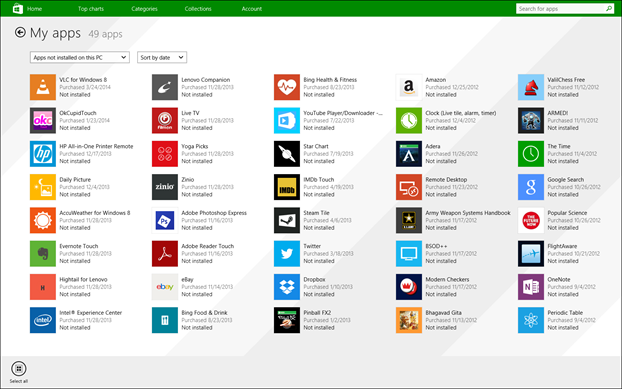The image size is (622, 389).
Task: Go back using the arrow beside My apps
Action: pos(20,32)
